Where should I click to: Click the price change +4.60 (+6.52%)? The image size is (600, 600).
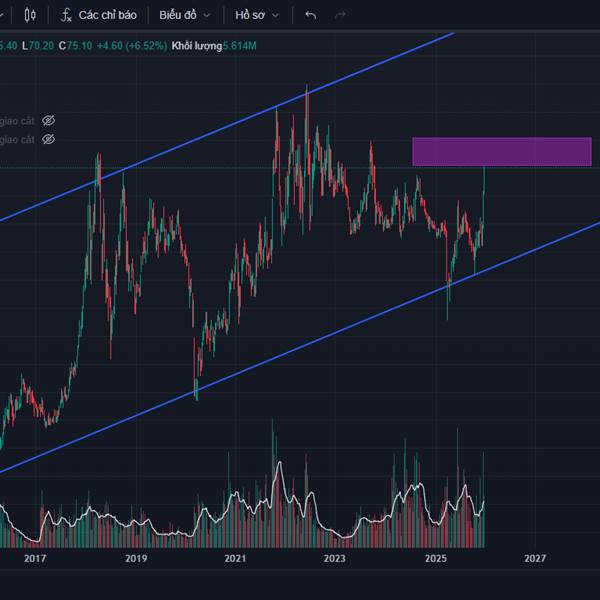132,46
